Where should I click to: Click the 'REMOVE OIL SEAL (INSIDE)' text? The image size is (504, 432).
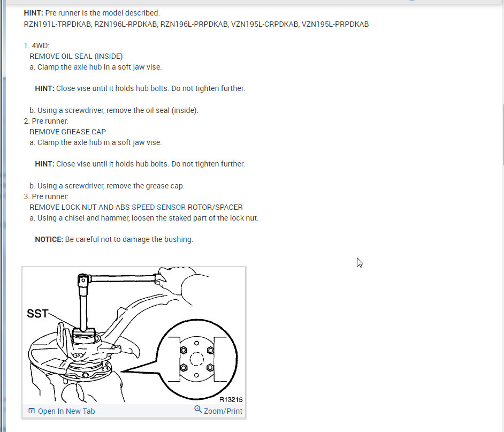click(76, 56)
